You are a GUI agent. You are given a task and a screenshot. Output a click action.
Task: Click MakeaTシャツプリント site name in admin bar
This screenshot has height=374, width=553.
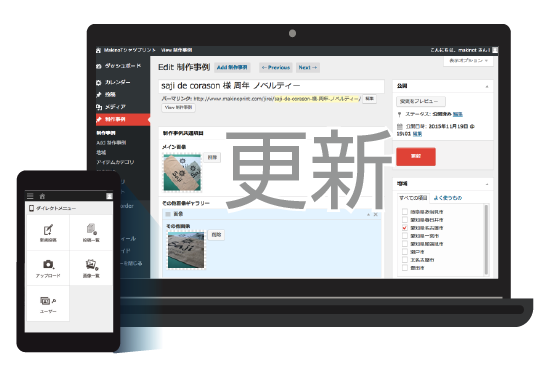point(129,50)
